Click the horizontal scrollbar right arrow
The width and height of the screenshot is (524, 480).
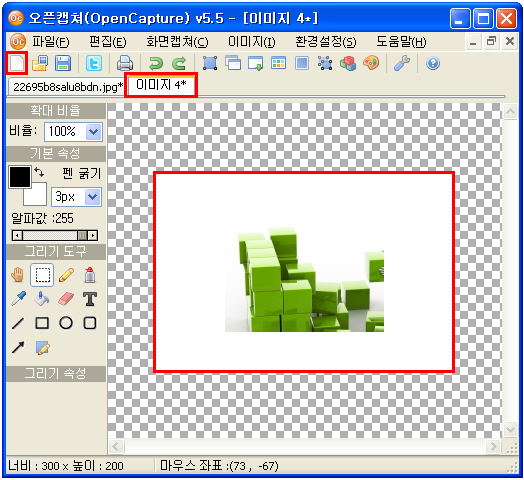click(493, 446)
